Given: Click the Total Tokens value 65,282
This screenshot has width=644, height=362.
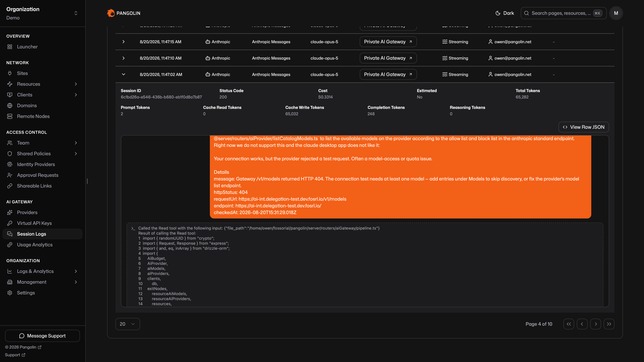Looking at the screenshot, I should pyautogui.click(x=522, y=97).
